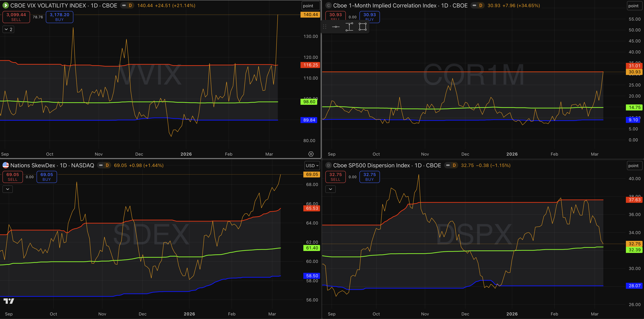Click the TradingView logo on the SkewDex chart
Image resolution: width=644 pixels, height=319 pixels.
[9, 301]
